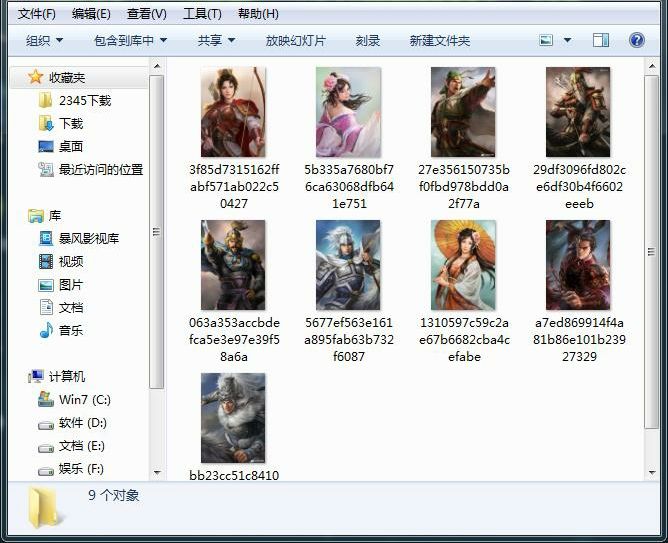Click the 9 个对象 status text

pyautogui.click(x=113, y=495)
